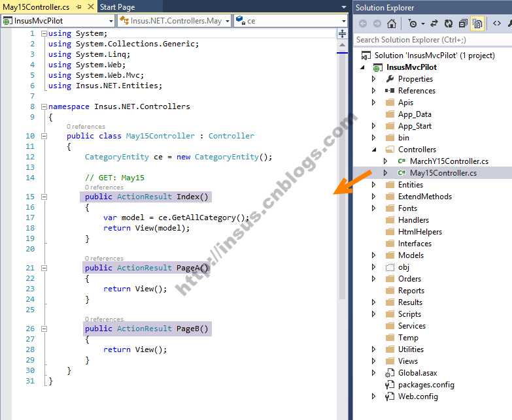Select the HtmlHelpers folder
This screenshot has width=512, height=420.
point(420,232)
